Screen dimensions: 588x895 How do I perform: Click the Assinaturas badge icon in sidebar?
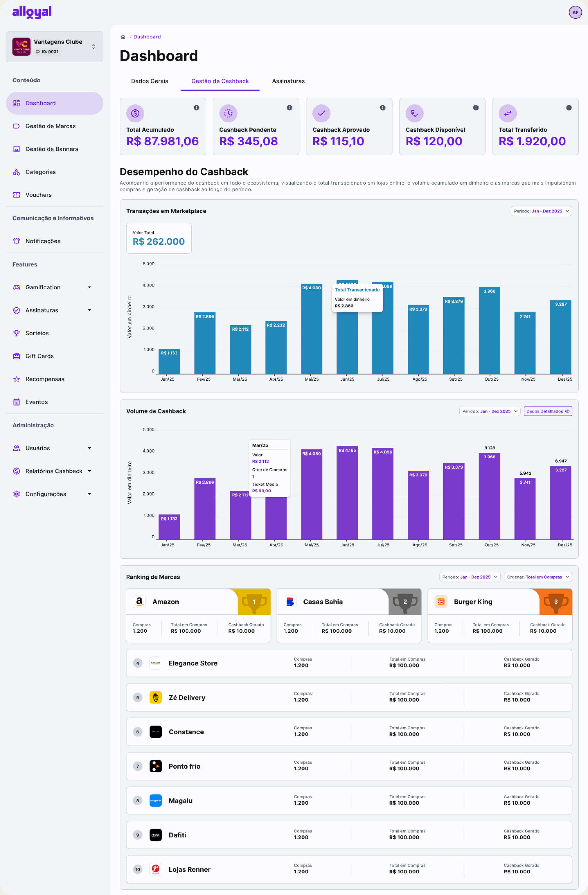[16, 310]
